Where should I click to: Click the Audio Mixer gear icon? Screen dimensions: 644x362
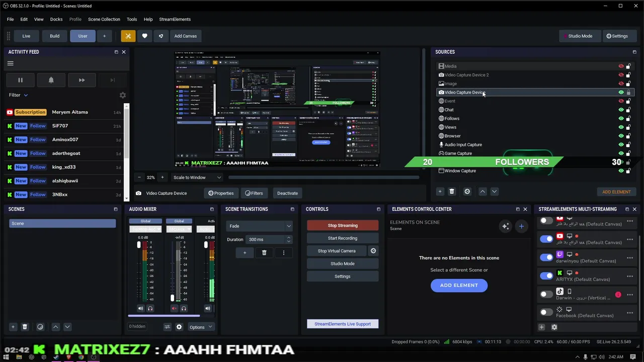coord(179,327)
